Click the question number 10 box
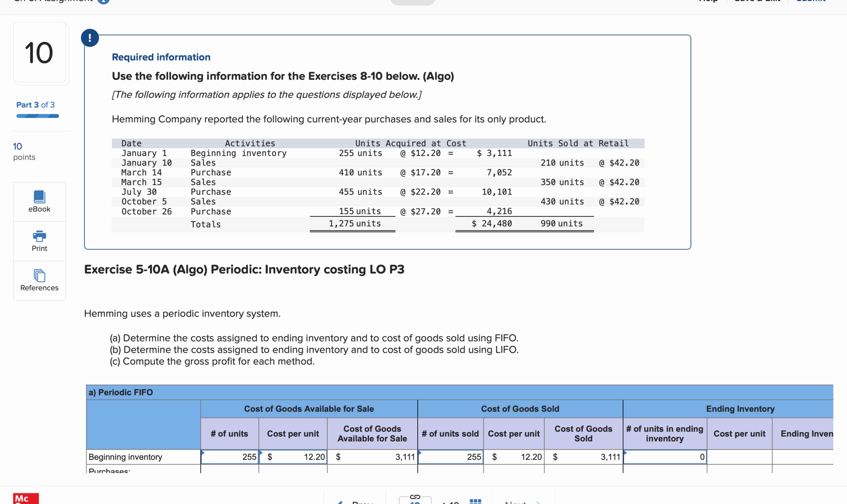Viewport: 847px width, 504px height. tap(39, 53)
